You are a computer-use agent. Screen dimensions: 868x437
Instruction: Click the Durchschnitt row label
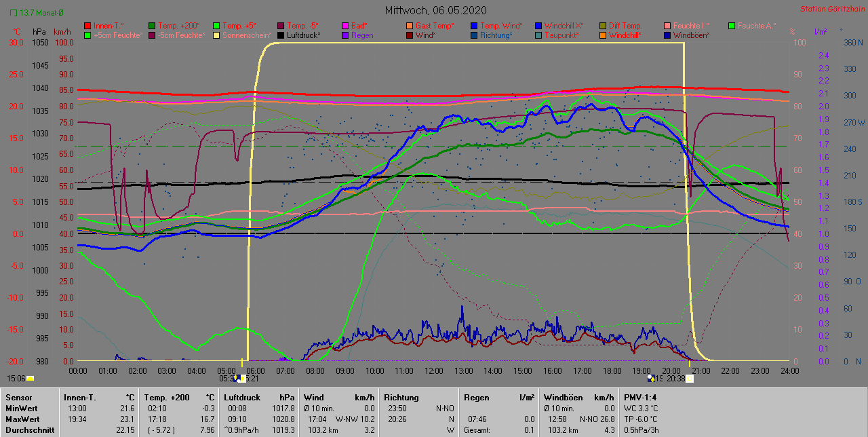(28, 430)
